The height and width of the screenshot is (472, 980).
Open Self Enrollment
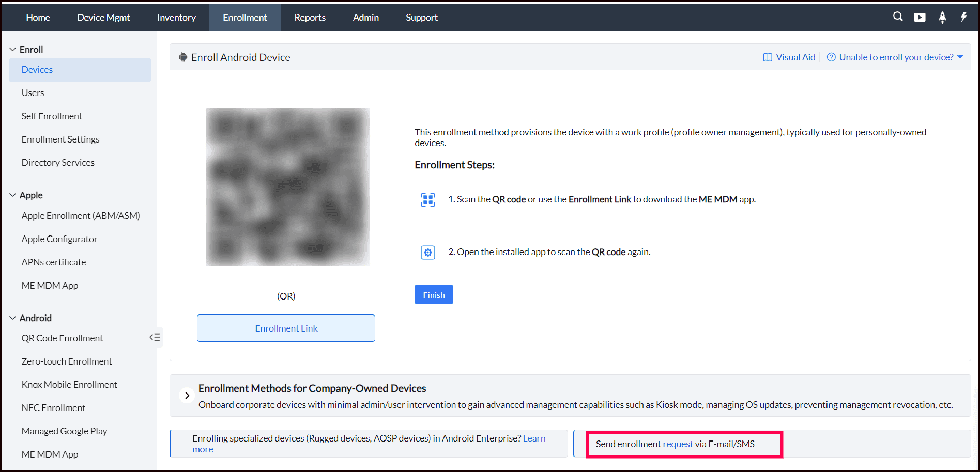click(52, 116)
